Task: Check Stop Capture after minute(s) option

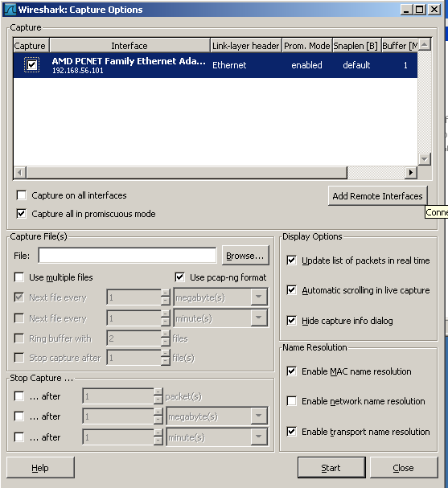Action: click(x=19, y=437)
